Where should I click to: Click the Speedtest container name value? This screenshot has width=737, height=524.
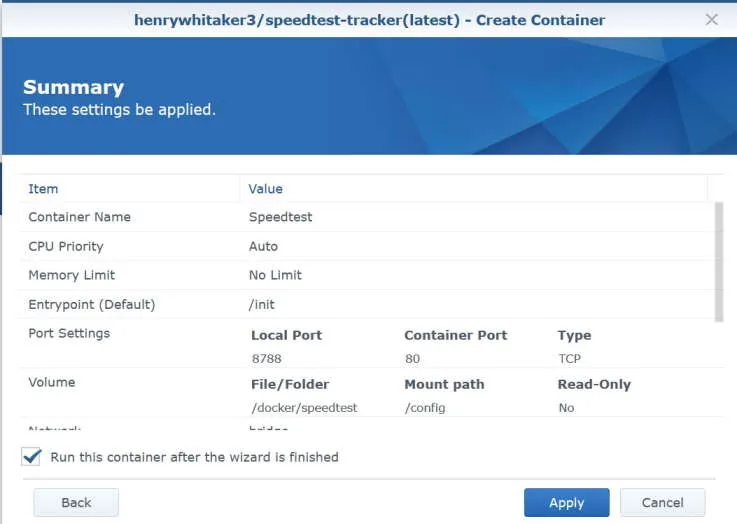[x=280, y=217]
